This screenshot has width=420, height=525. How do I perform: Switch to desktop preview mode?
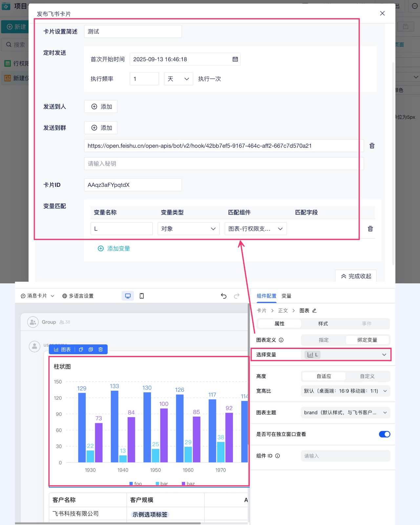[128, 296]
